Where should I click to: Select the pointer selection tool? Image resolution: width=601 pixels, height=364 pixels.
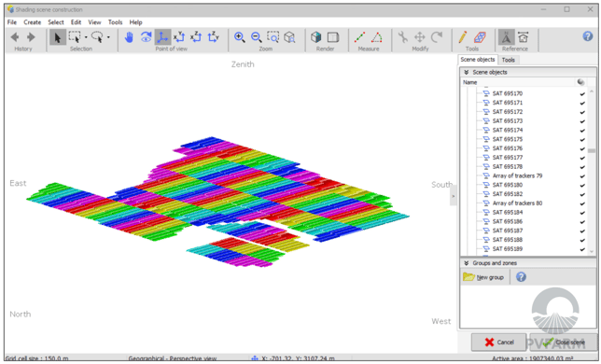point(58,37)
